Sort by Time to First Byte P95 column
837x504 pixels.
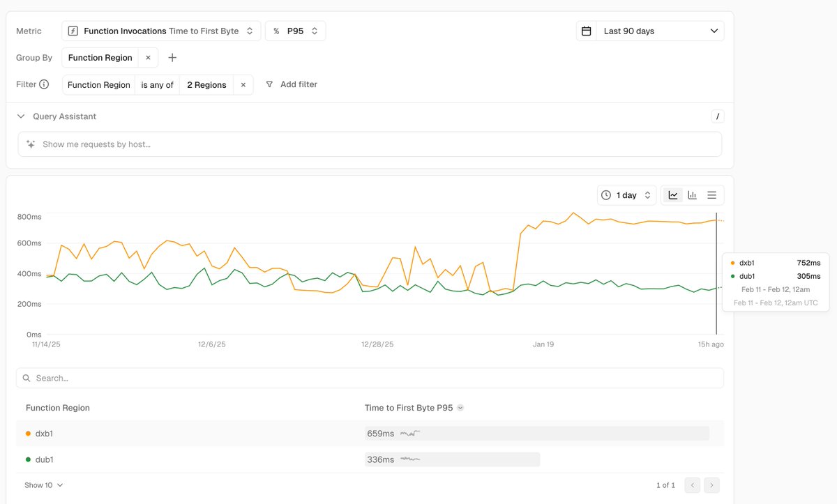point(414,408)
